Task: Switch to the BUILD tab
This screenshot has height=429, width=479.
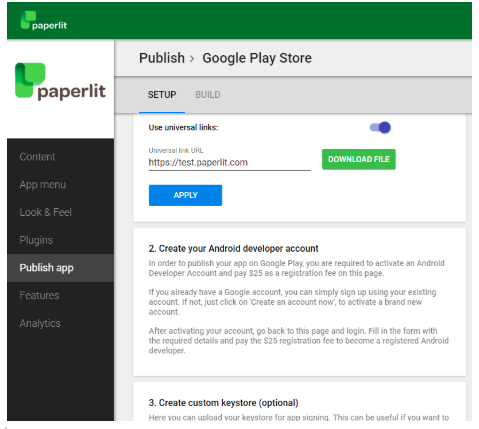Action: 208,95
